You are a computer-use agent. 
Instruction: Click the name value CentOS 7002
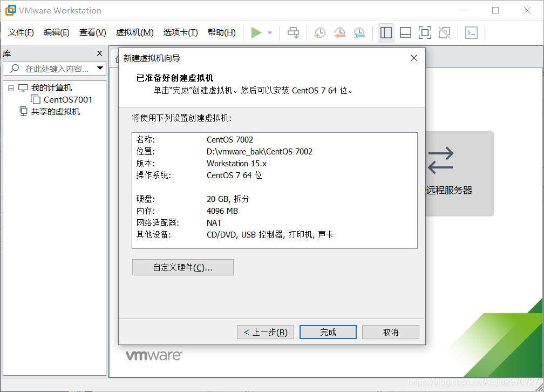coord(230,140)
